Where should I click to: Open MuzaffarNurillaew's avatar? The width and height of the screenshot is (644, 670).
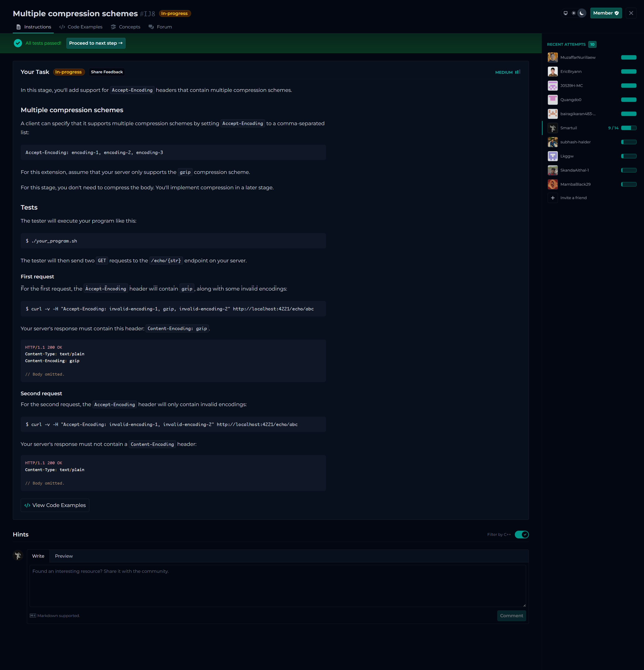[x=552, y=57]
